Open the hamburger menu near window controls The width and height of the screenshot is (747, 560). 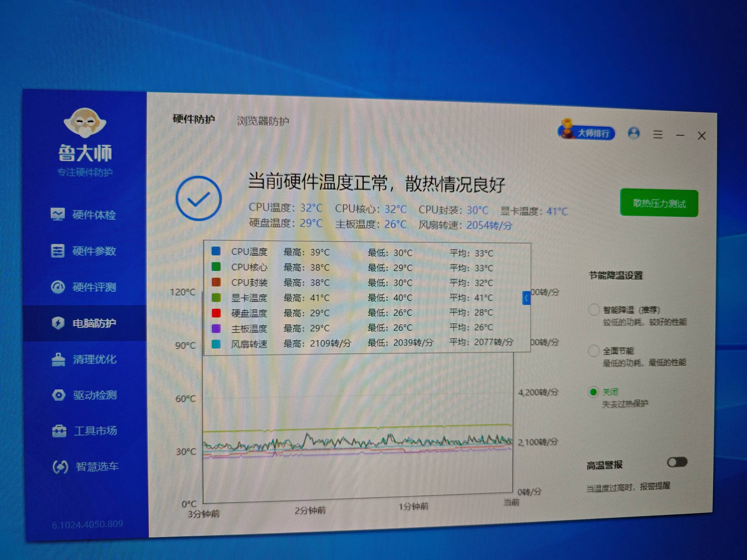658,134
